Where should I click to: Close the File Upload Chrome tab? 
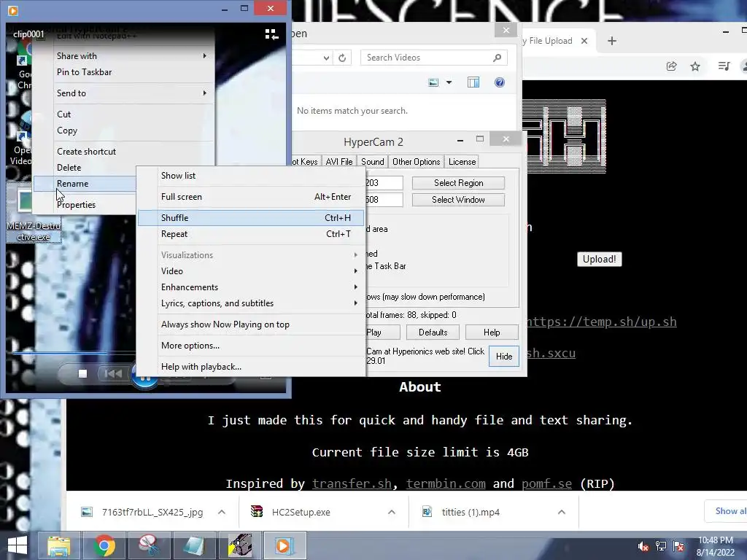pos(584,41)
